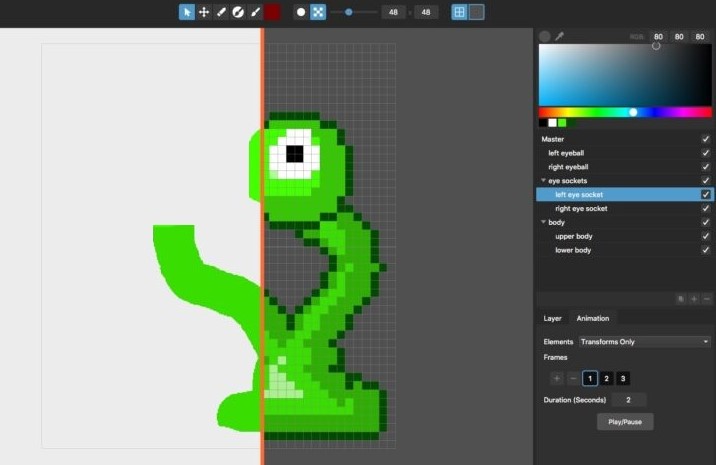
Task: Select the body group row
Action: pyautogui.click(x=625, y=222)
